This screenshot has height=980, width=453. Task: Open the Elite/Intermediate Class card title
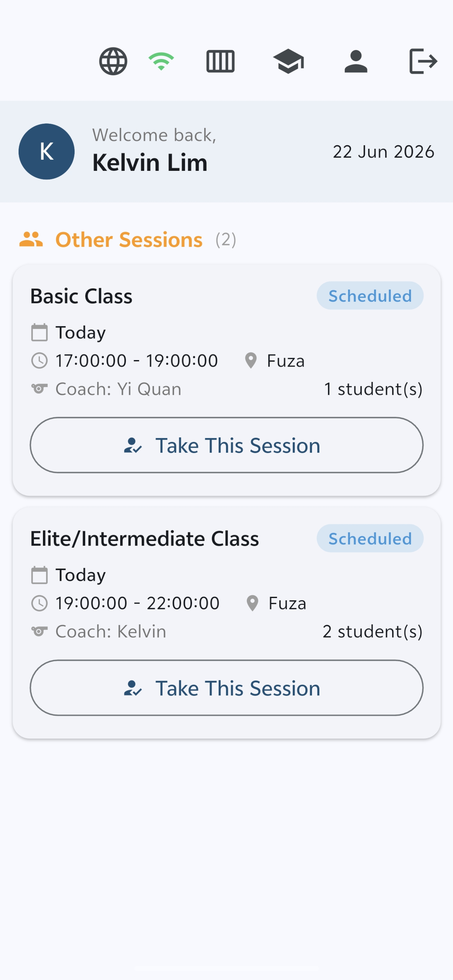click(145, 539)
